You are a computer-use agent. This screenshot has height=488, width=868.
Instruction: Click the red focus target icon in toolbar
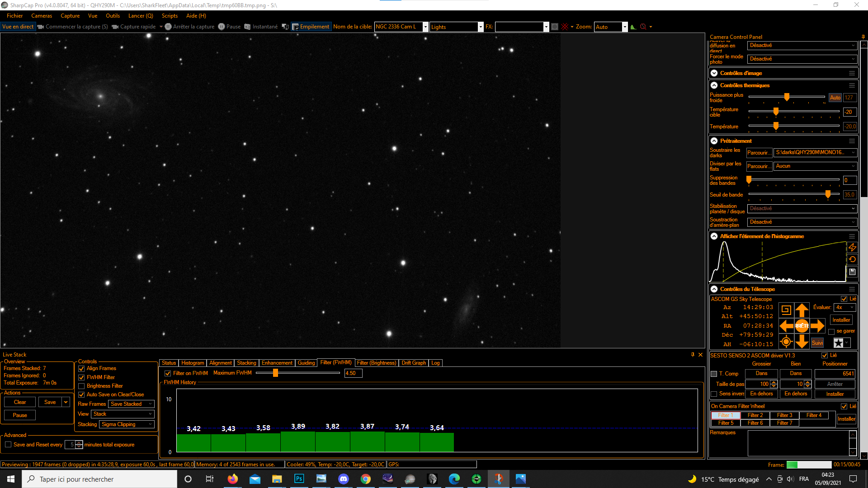[643, 27]
